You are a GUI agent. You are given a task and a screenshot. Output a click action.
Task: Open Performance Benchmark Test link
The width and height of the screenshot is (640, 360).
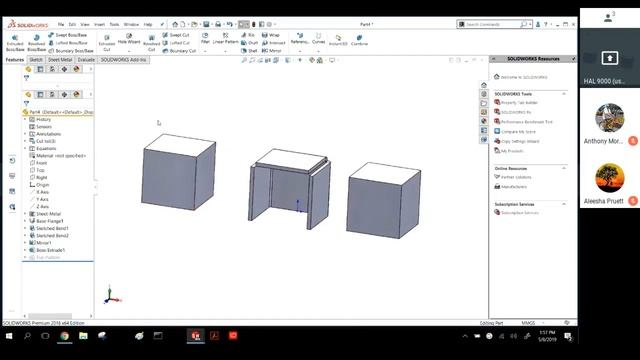523,122
